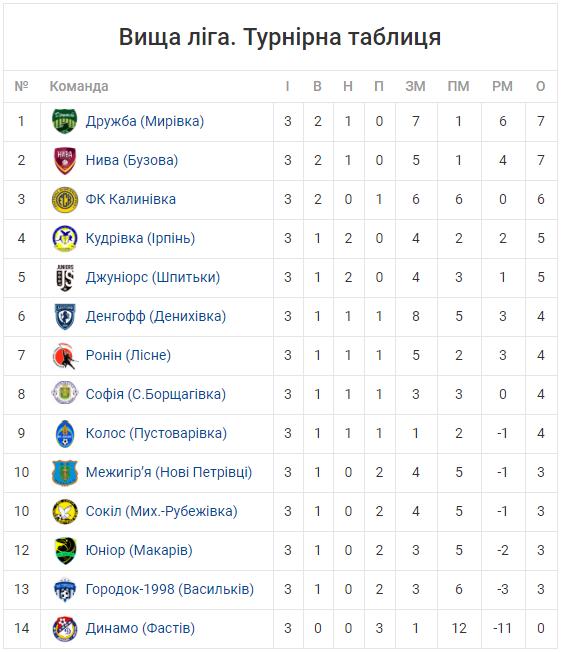
Task: Click the Дружба (Мирівка) team logo
Action: [64, 121]
